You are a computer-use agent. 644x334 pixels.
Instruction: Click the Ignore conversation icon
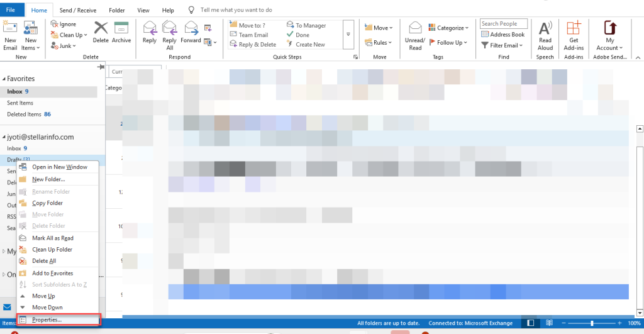point(55,24)
